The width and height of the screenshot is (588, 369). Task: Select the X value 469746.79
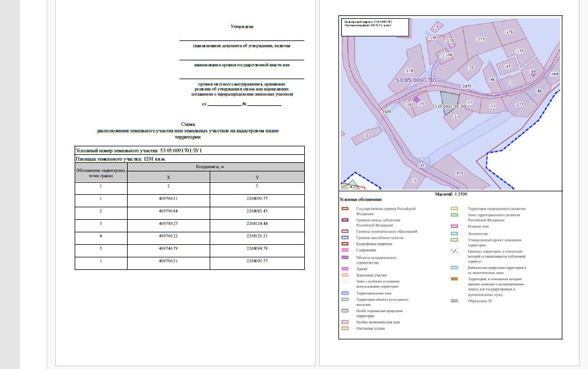(169, 248)
